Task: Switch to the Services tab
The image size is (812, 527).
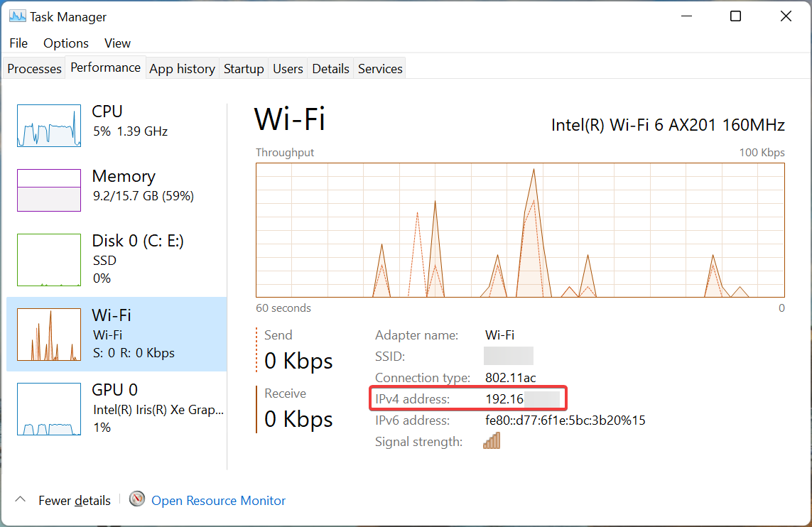Action: click(x=380, y=69)
